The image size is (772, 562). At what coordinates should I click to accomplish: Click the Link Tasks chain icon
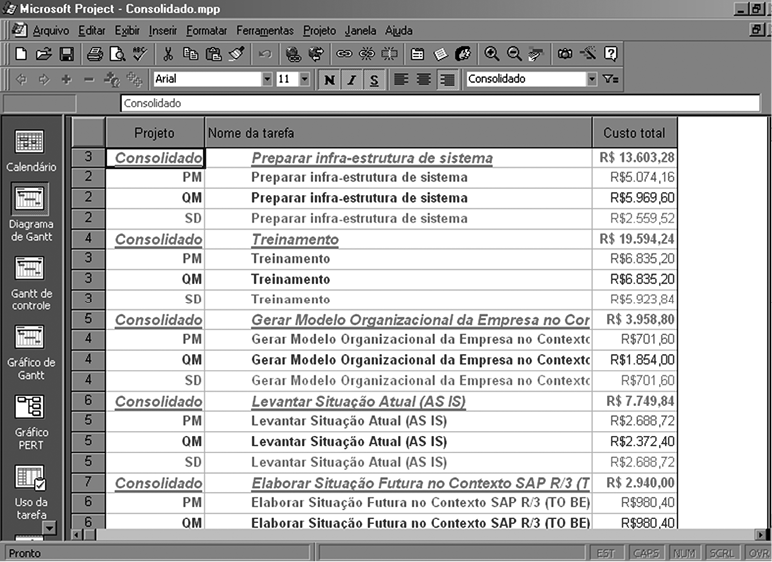[x=344, y=54]
